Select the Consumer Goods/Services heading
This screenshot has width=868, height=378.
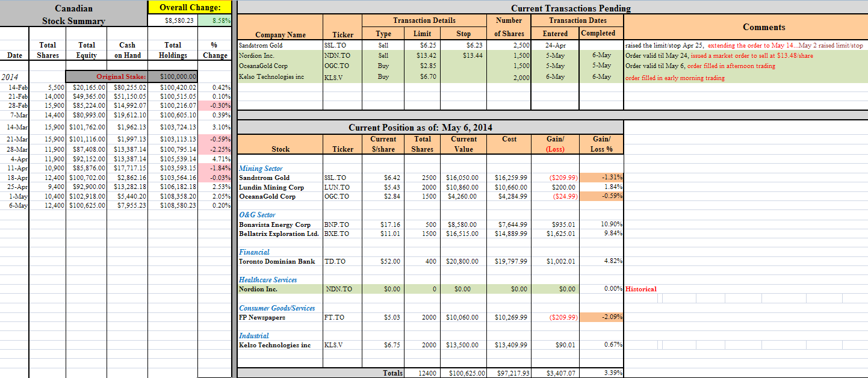pyautogui.click(x=277, y=308)
